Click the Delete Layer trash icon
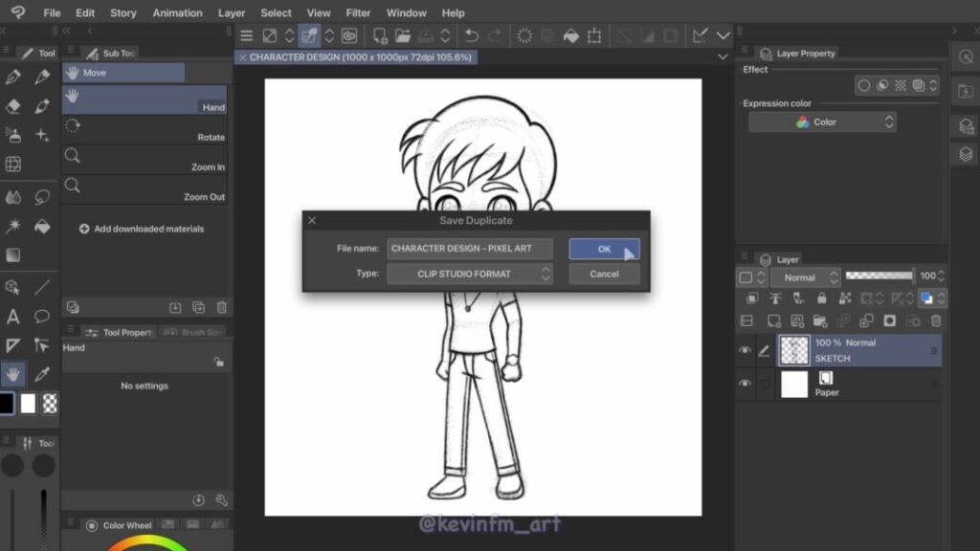This screenshot has height=551, width=980. click(x=936, y=321)
